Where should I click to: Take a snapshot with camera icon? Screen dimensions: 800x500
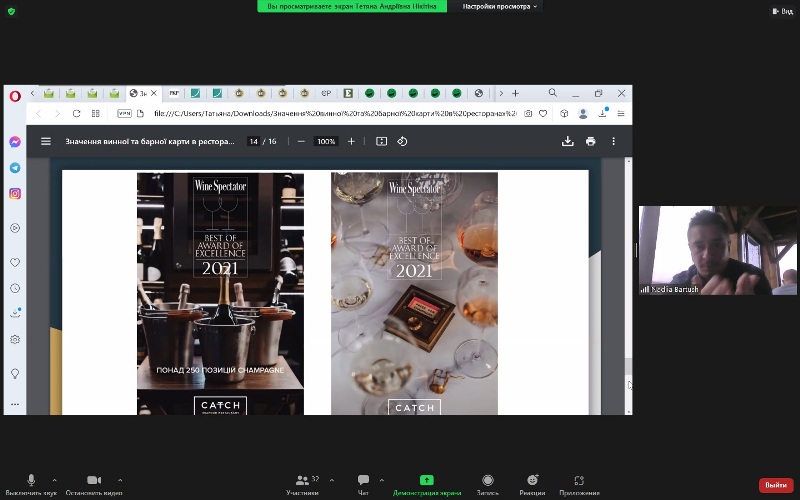pos(528,113)
